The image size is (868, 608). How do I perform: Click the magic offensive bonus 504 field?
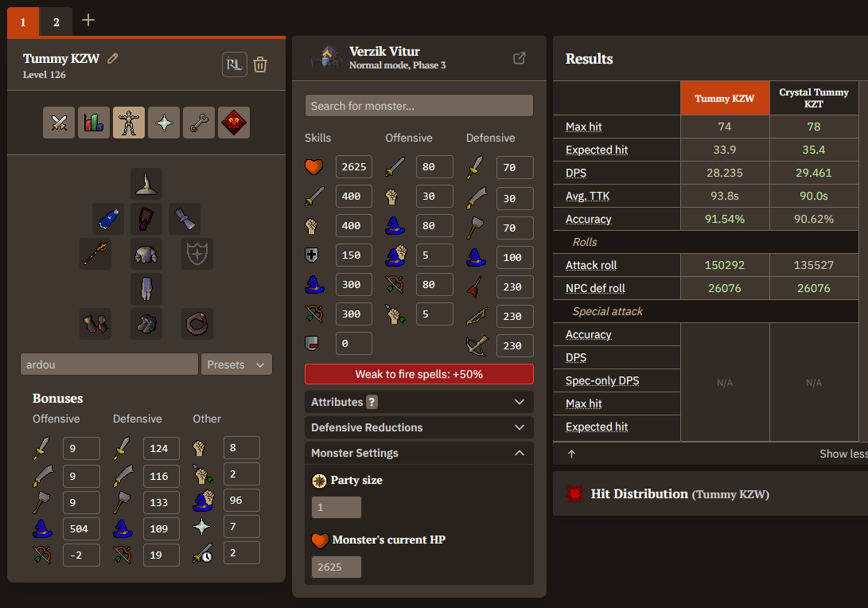click(x=81, y=528)
